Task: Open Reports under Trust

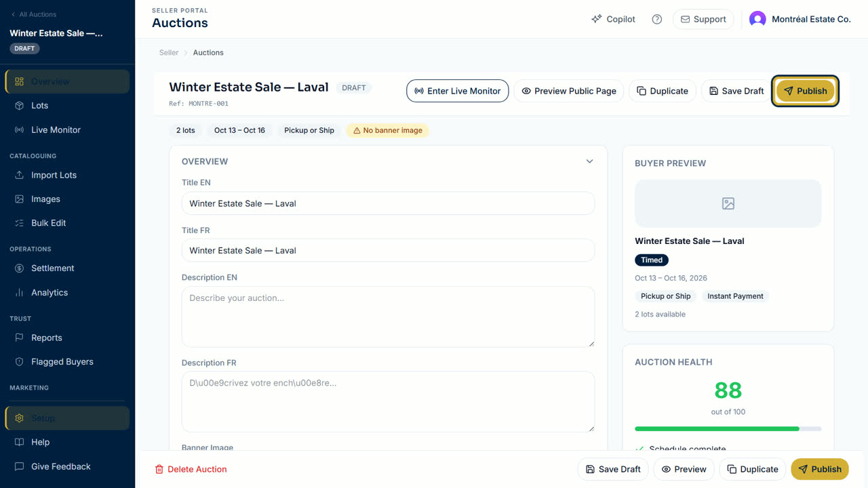Action: 67,338
